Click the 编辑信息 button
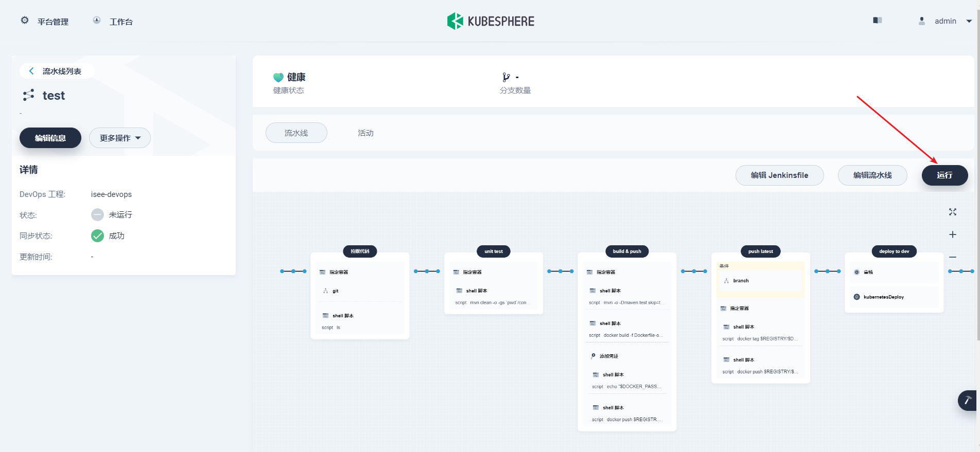Image resolution: width=980 pixels, height=452 pixels. (x=50, y=138)
